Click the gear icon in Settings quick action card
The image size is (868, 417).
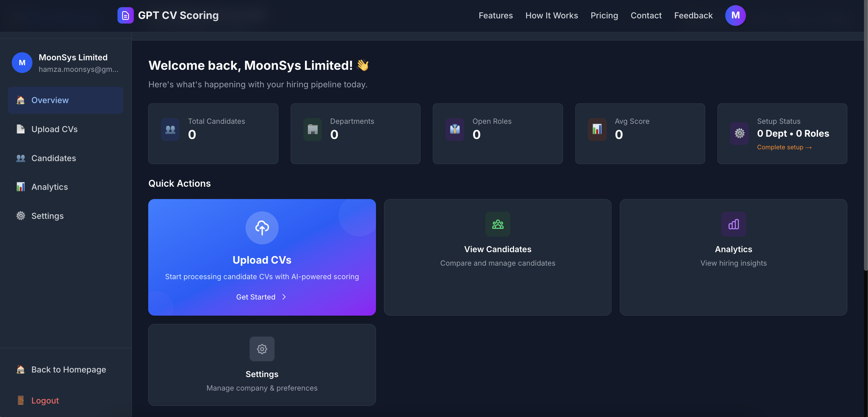[262, 349]
